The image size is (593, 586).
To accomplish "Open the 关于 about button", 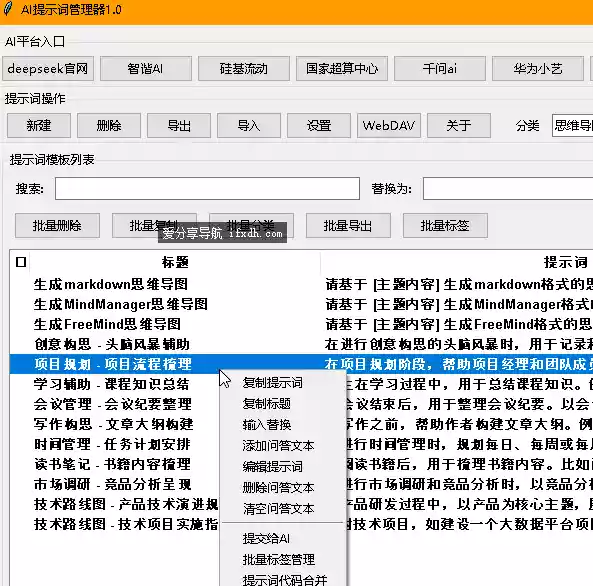I will pyautogui.click(x=459, y=126).
